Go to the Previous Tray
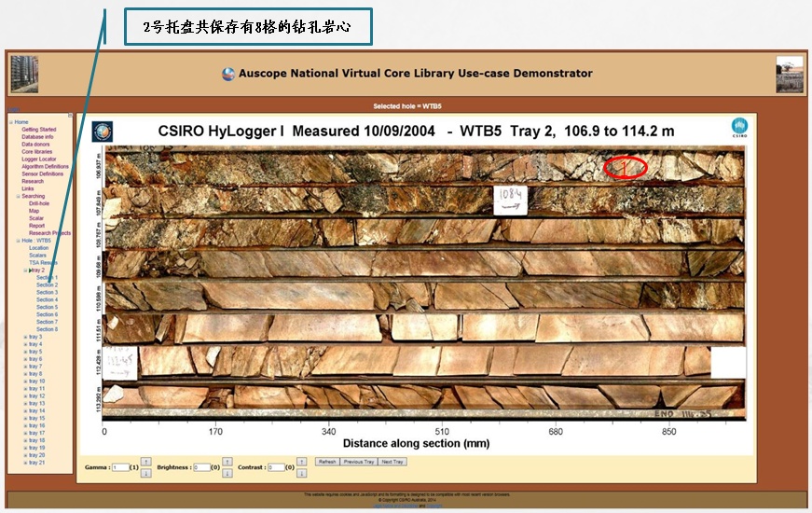 pos(359,462)
